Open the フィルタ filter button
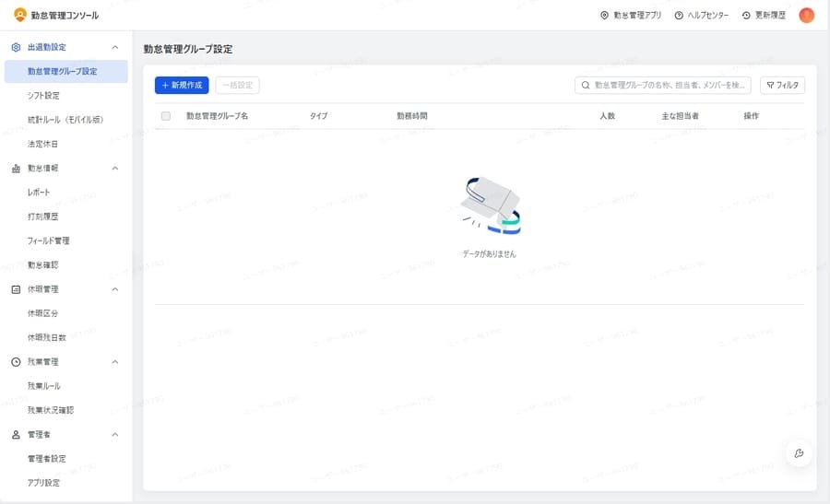Screen dimensions: 830x504 coord(782,85)
